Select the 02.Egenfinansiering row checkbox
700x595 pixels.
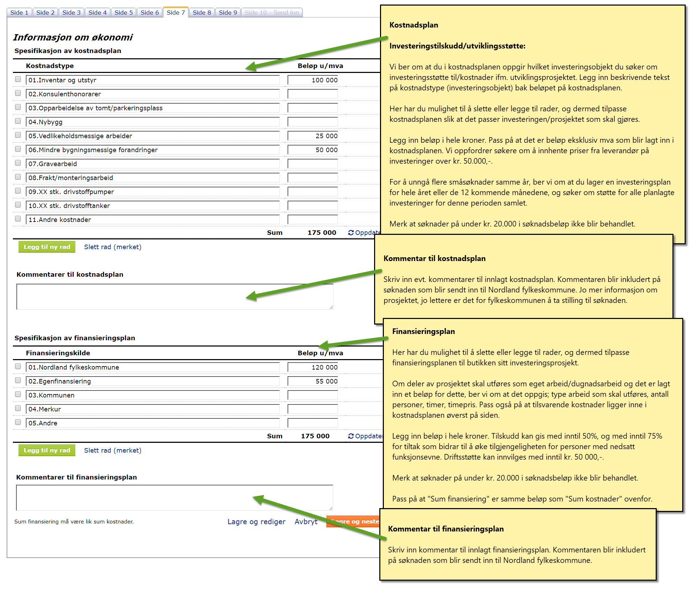click(x=18, y=380)
